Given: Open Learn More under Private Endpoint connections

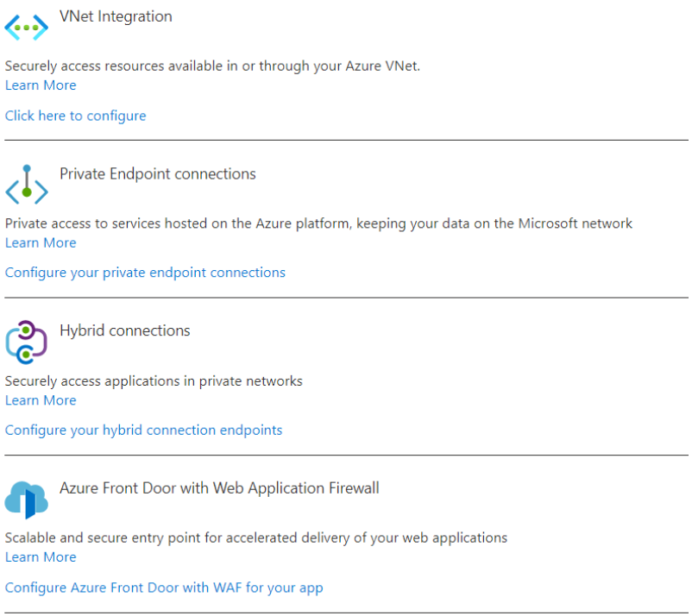Looking at the screenshot, I should pyautogui.click(x=41, y=242).
